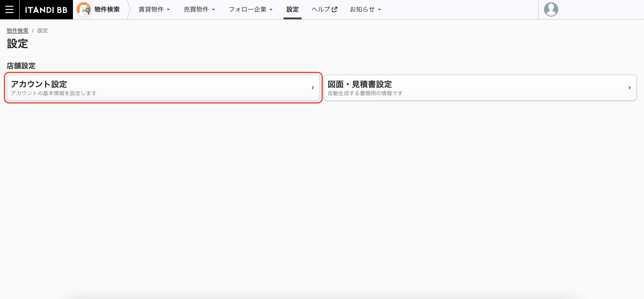Click the bear mascot search icon
This screenshot has height=299, width=644.
83,9
